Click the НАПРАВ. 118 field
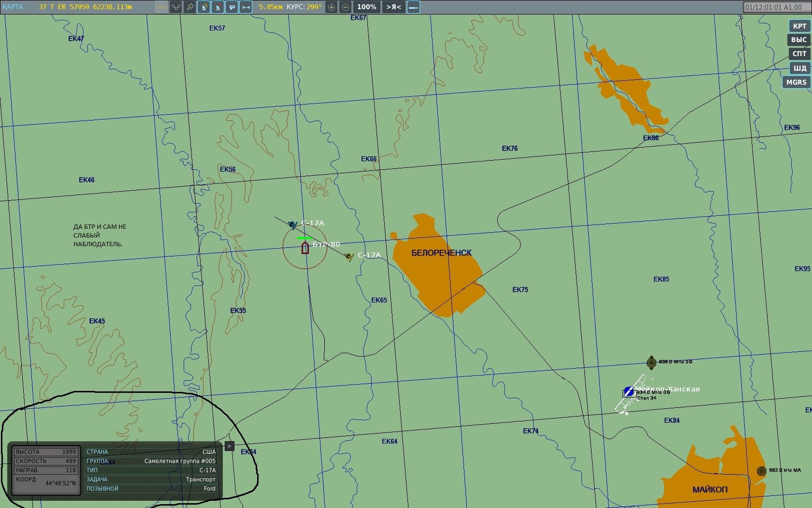 click(x=46, y=470)
